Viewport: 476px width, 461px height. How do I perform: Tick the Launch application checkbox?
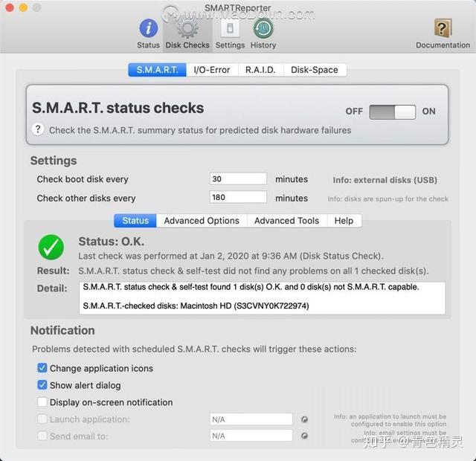point(42,419)
